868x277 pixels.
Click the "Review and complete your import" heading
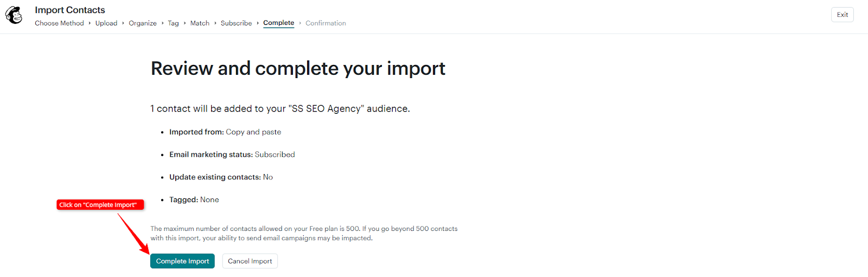pyautogui.click(x=298, y=69)
